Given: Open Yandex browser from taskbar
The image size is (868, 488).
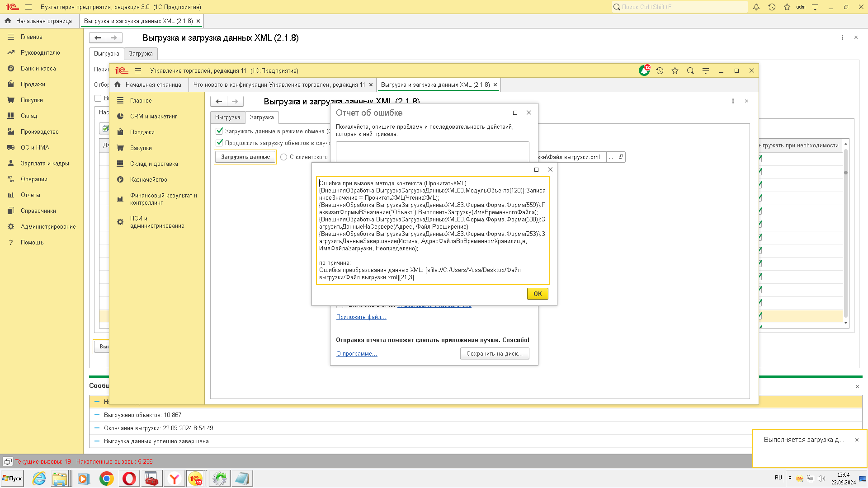Looking at the screenshot, I should [x=174, y=479].
